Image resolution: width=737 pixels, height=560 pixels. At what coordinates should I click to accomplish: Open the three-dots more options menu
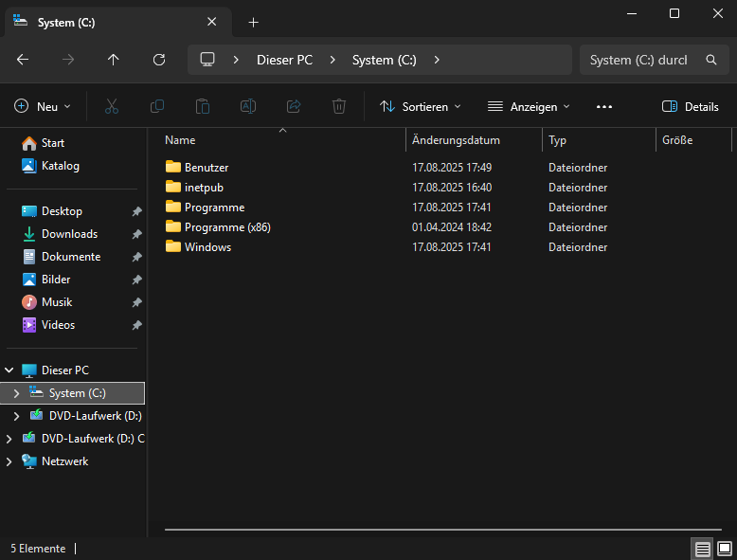[x=604, y=107]
